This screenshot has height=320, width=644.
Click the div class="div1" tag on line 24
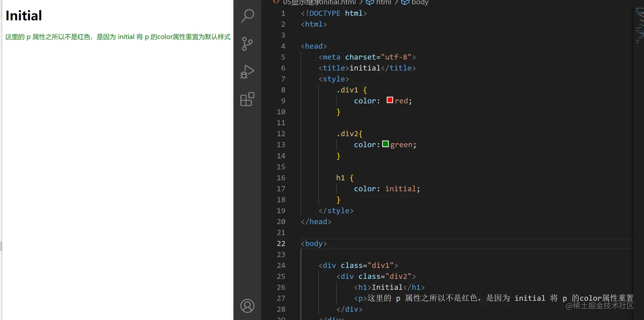click(358, 266)
